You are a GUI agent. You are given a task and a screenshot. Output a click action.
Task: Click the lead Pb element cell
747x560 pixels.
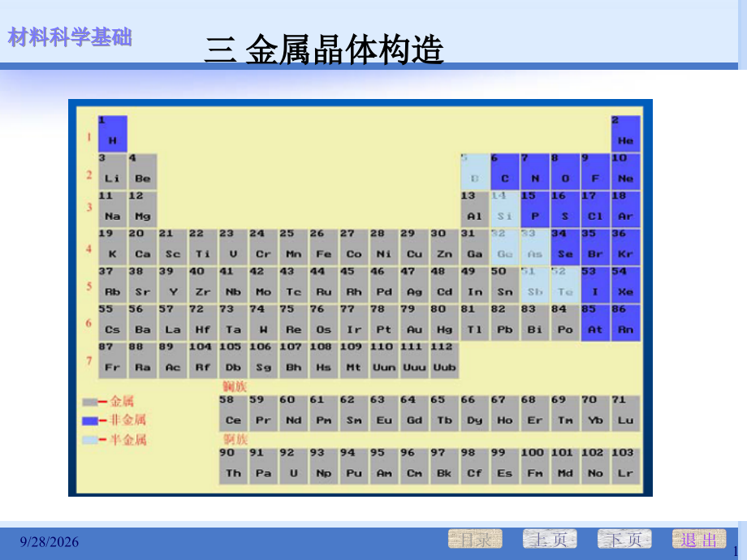[505, 322]
